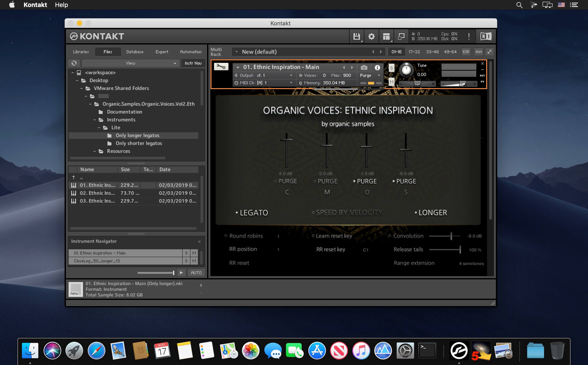Open snapshot view with camera icon
This screenshot has width=588, height=365.
364,67
